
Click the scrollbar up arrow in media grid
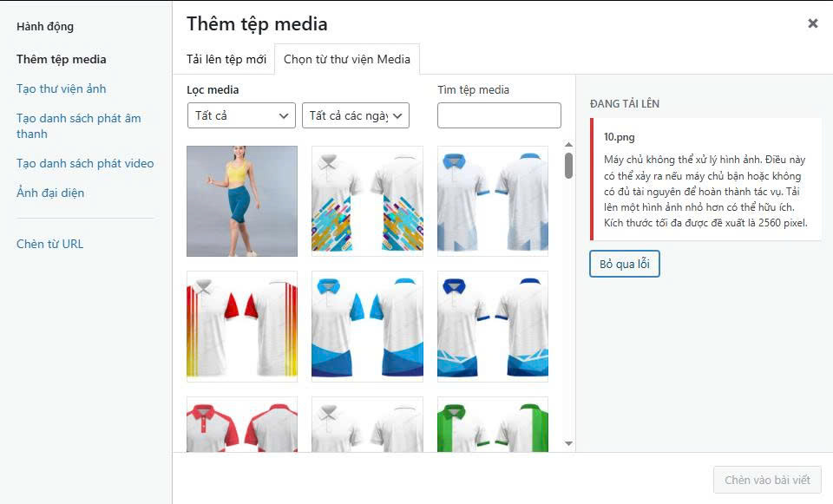pyautogui.click(x=568, y=145)
